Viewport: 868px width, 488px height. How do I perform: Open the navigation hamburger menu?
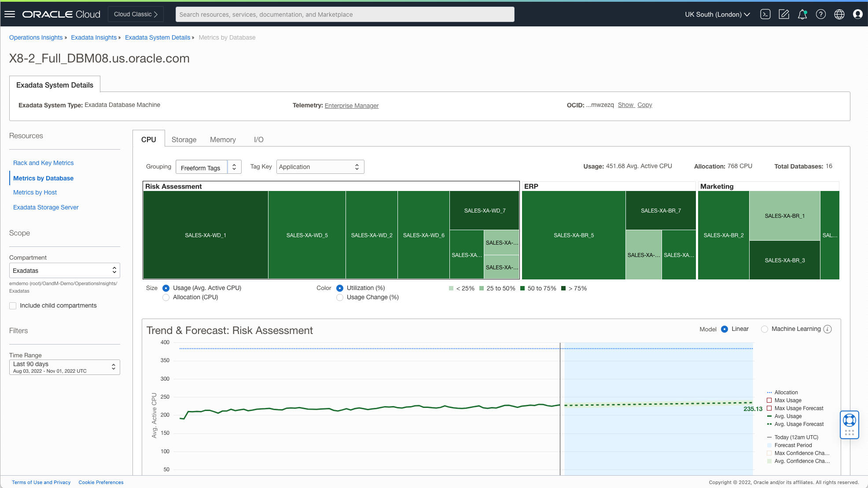click(x=10, y=14)
